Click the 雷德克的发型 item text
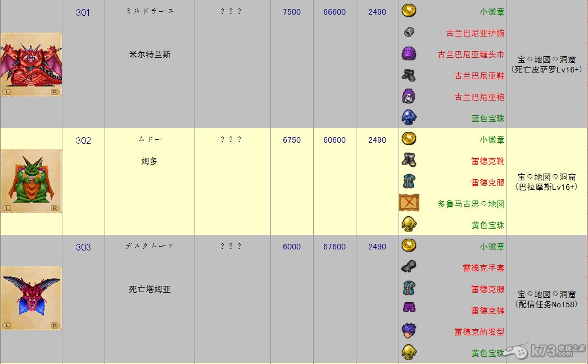Screen dimensions: 588x364 (x=479, y=332)
